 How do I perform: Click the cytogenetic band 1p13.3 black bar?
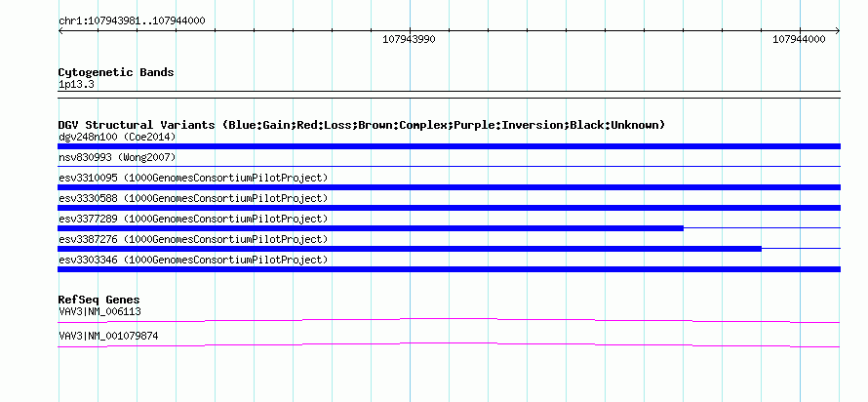pyautogui.click(x=449, y=95)
